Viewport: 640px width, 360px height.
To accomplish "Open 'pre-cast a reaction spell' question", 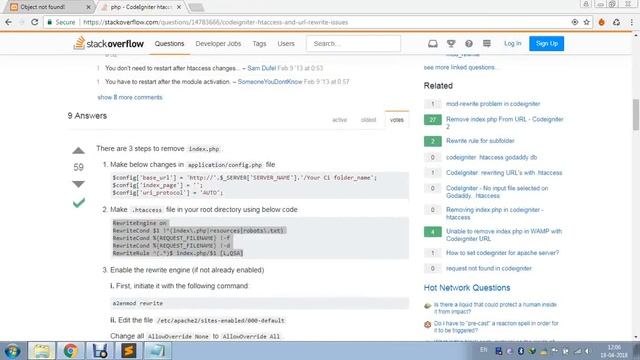I will point(496,327).
